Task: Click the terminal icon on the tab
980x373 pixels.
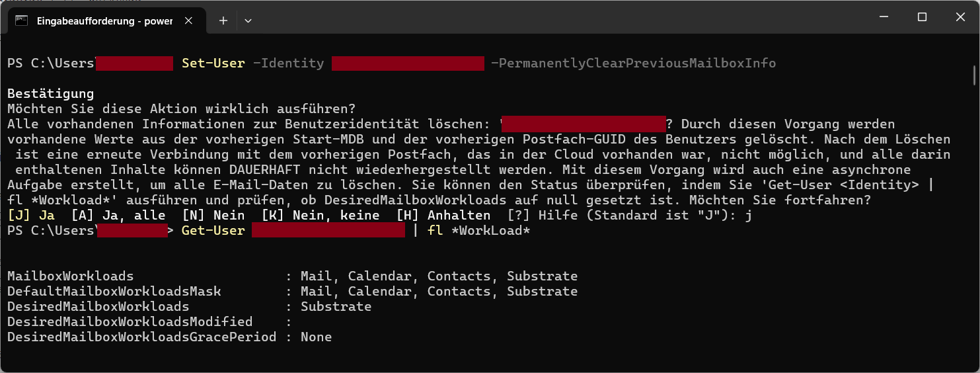Action: pyautogui.click(x=21, y=21)
